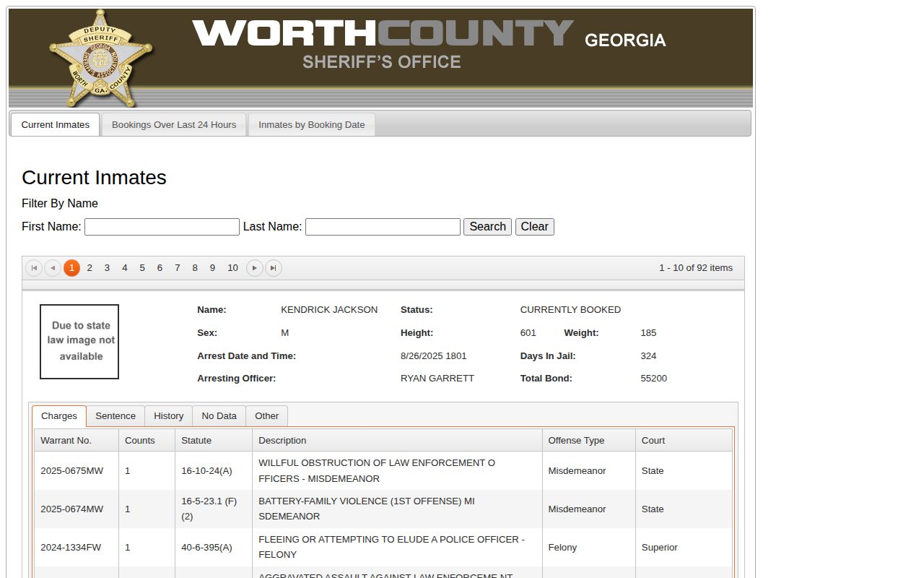Click statute 16-10-24(A) cell

[214, 471]
